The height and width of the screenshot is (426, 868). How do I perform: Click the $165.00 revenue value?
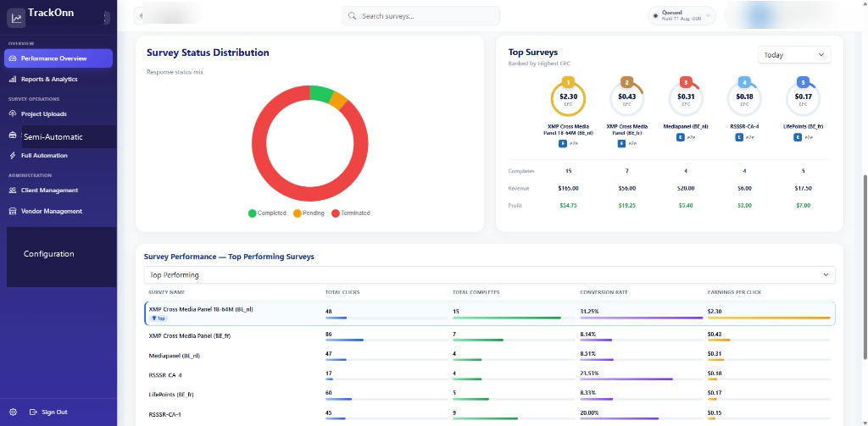click(x=568, y=189)
